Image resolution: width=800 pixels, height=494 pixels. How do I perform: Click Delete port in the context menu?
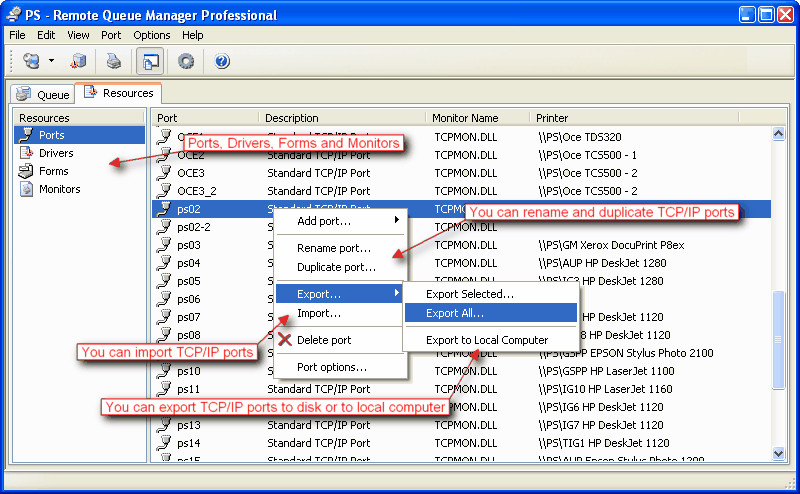tap(324, 340)
